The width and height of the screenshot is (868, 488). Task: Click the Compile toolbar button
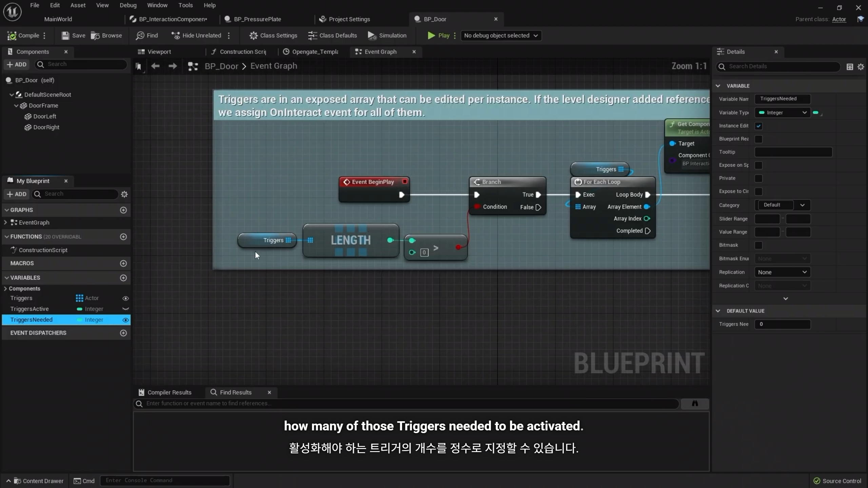[x=23, y=36]
